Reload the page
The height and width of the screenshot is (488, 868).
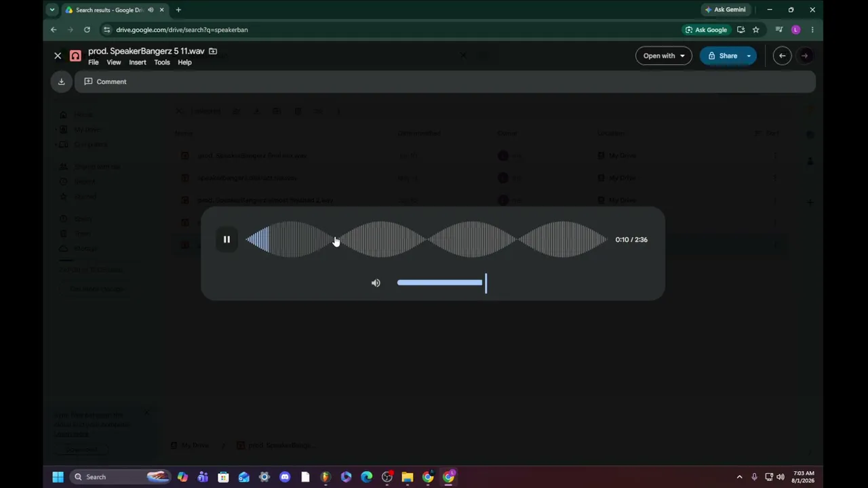pos(87,30)
